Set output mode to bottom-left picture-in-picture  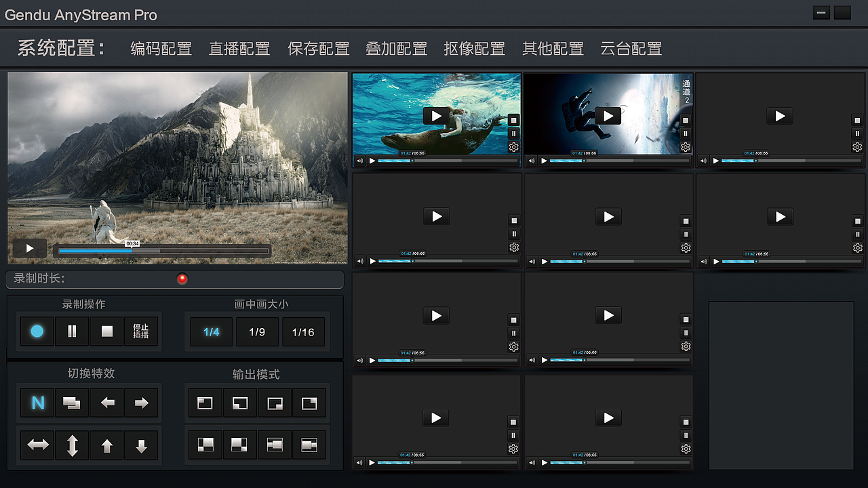point(240,403)
